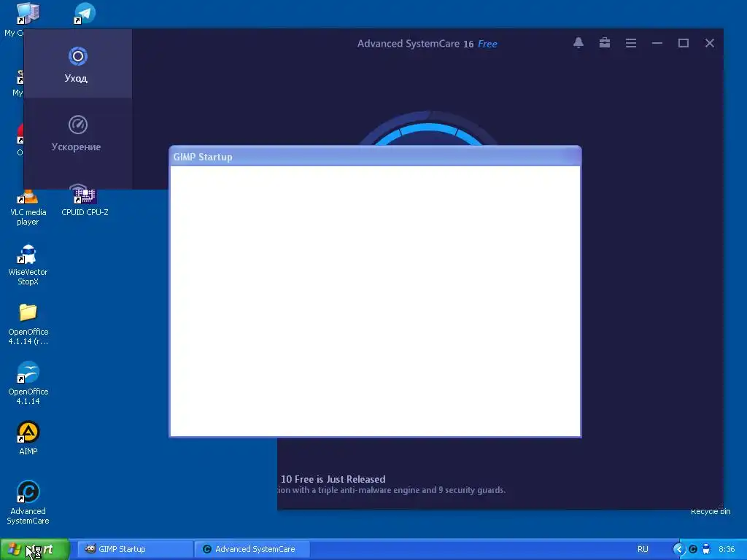Viewport: 747px width, 560px height.
Task: Launch the OpenOffice 4.1.14 desktop shortcut
Action: [x=28, y=384]
